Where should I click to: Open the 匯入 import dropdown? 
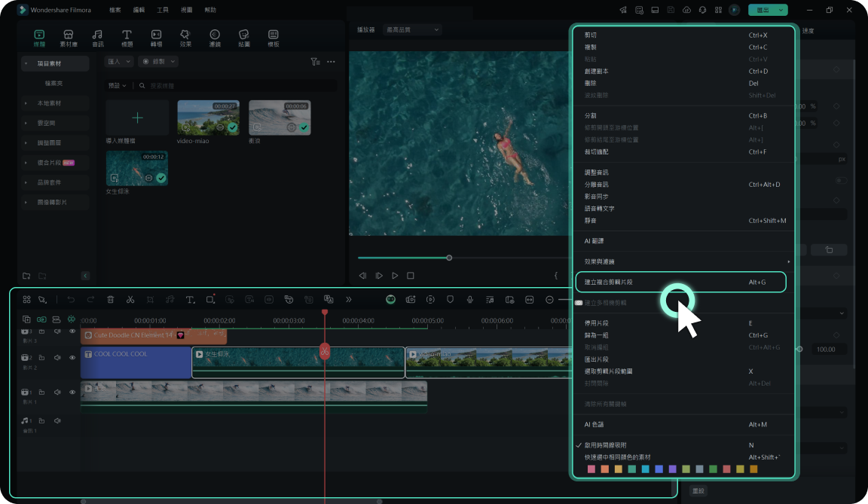tap(119, 62)
